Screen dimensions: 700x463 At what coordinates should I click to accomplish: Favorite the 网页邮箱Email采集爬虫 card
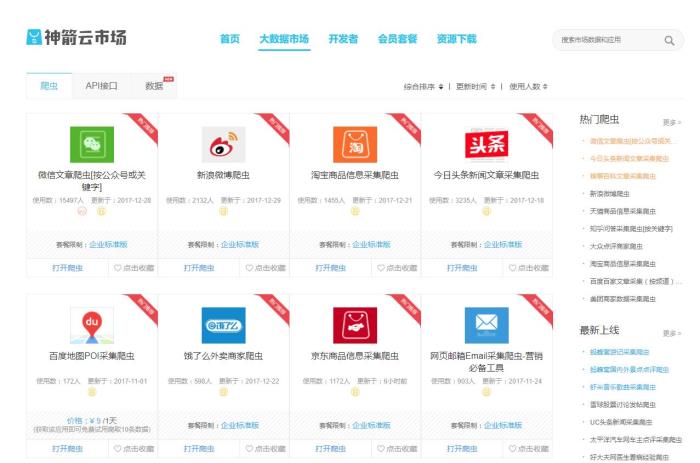point(529,449)
